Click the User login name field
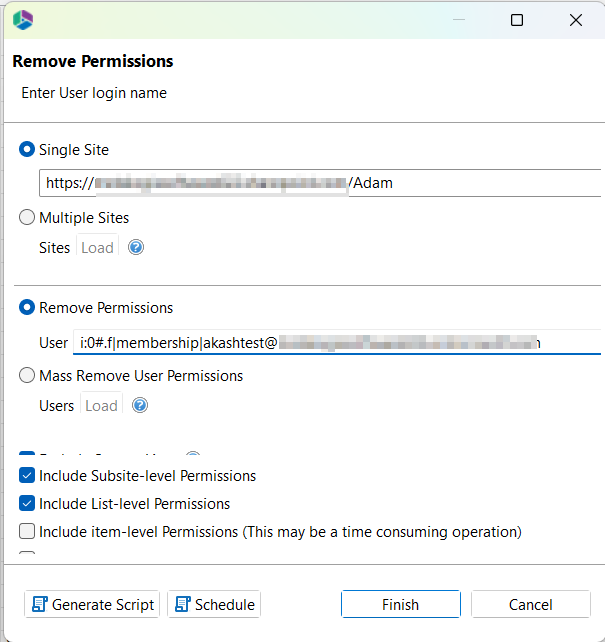Screen dimensions: 605x642 coord(336,343)
